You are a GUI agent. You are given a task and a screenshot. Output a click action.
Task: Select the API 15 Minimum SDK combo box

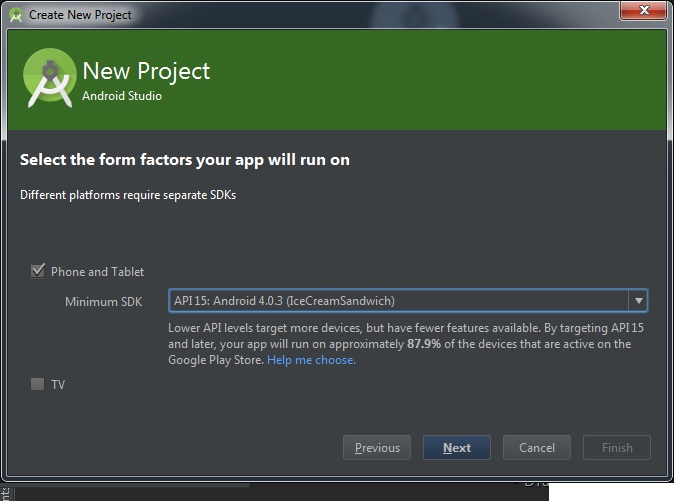408,301
